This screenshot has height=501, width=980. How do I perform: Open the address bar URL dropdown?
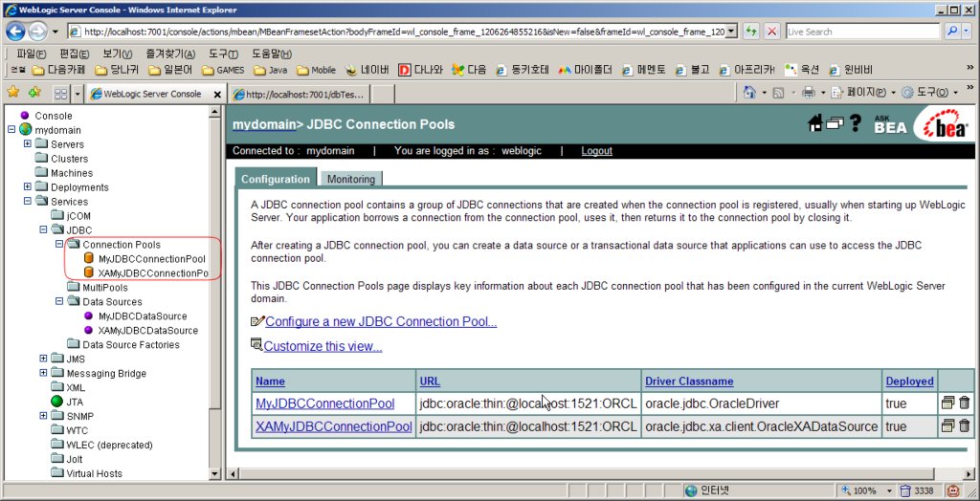732,32
